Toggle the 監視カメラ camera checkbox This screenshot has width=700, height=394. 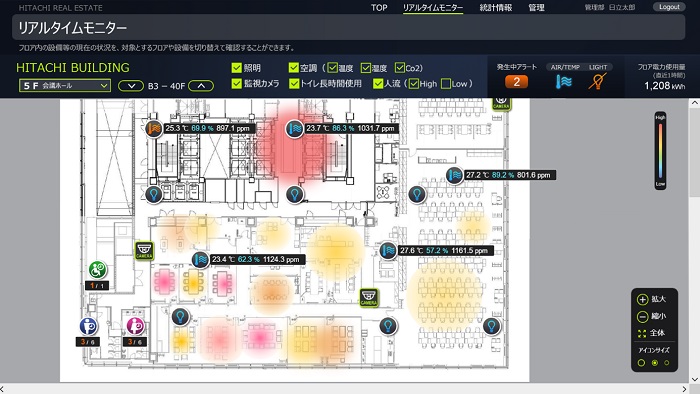click(x=237, y=83)
